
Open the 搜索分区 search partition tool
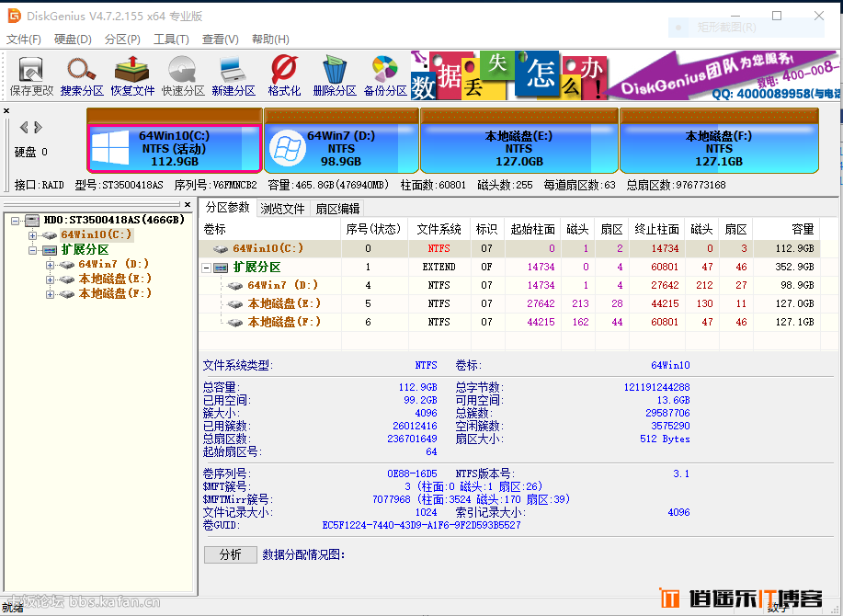81,75
